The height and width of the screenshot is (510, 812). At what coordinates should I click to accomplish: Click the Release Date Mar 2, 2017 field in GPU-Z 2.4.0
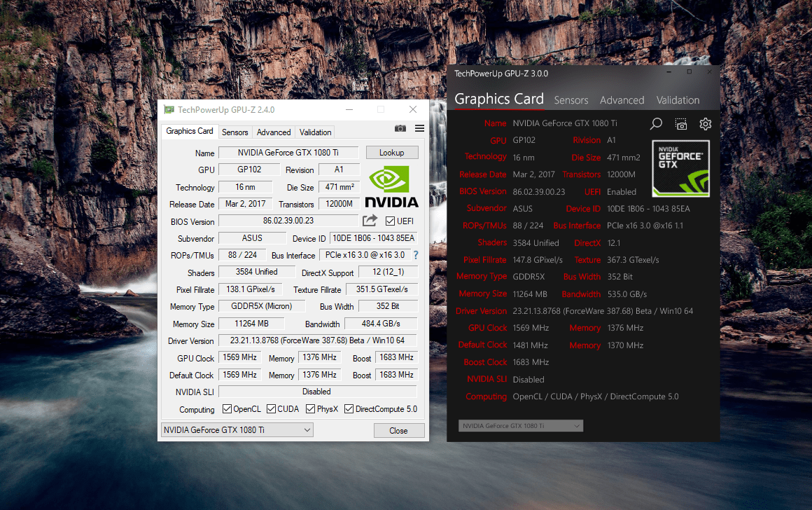246,204
